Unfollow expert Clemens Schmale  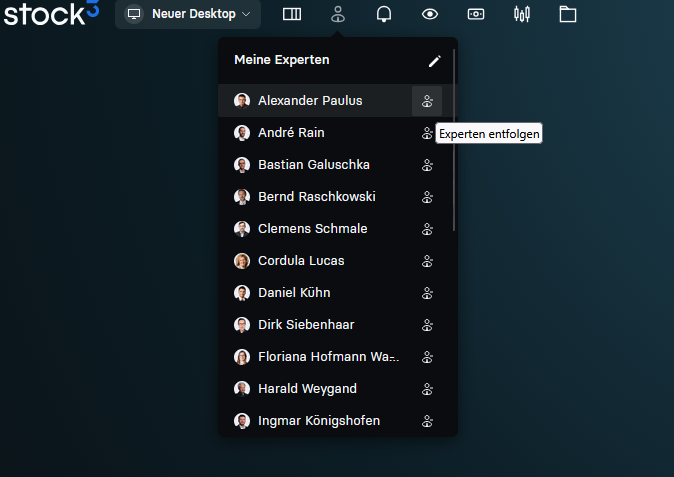tap(427, 229)
